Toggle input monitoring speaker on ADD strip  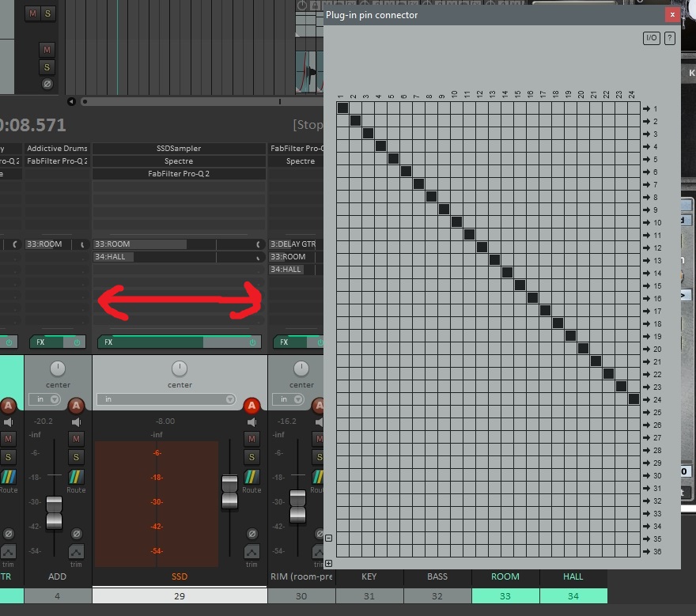[76, 421]
